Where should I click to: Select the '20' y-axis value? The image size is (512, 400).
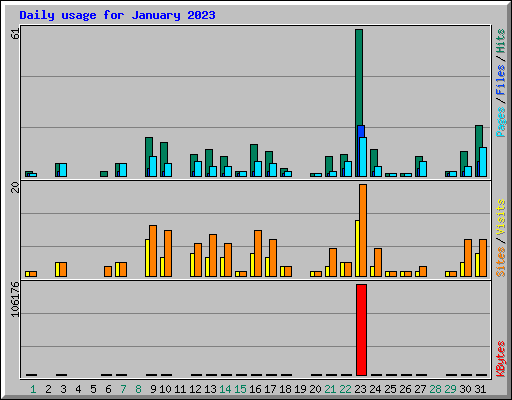coord(15,188)
